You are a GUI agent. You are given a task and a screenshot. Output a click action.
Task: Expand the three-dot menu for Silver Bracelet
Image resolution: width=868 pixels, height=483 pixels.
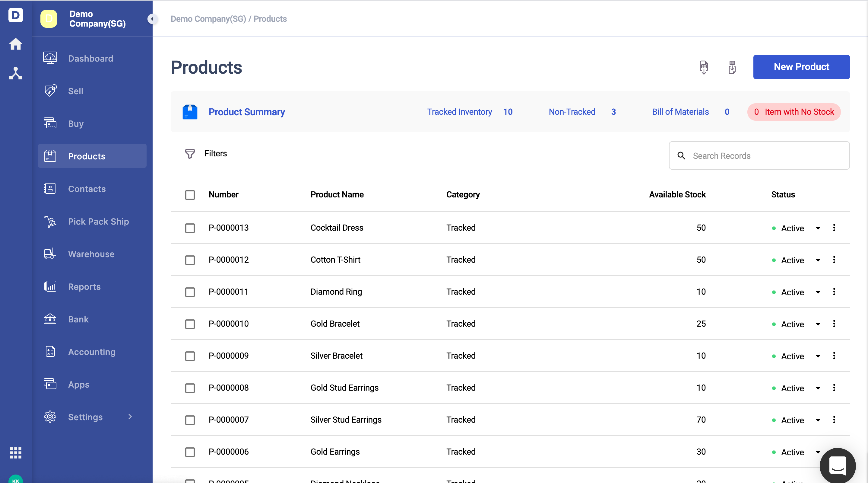coord(834,356)
